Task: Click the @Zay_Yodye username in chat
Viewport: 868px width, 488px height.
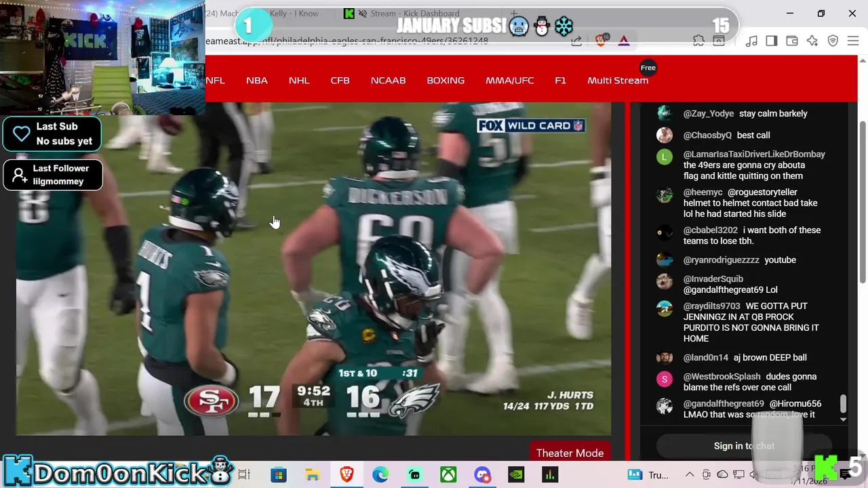Action: tap(709, 113)
